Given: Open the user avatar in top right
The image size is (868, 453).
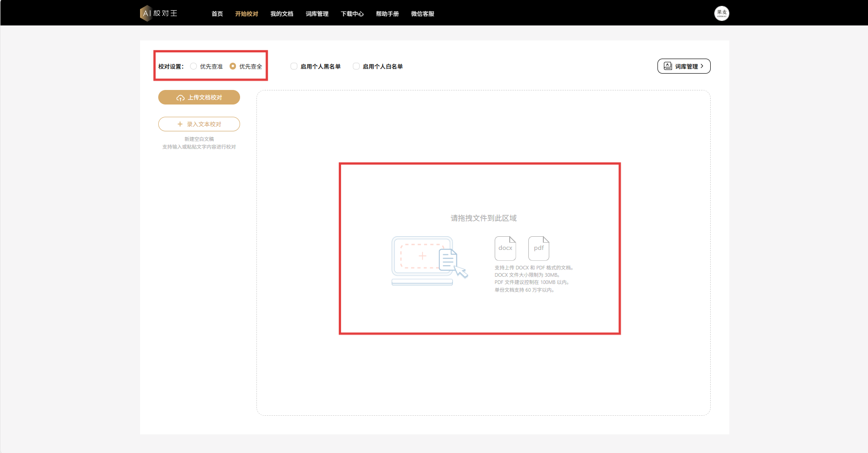Looking at the screenshot, I should pyautogui.click(x=721, y=13).
